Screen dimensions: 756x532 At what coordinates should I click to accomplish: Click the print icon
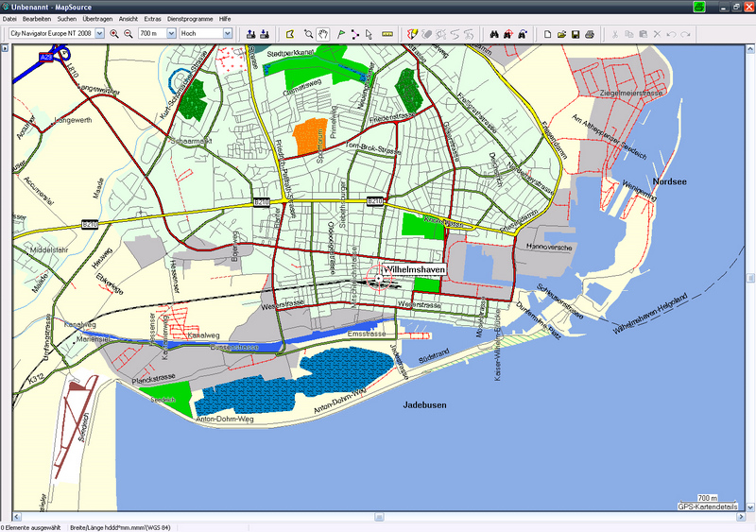click(589, 34)
